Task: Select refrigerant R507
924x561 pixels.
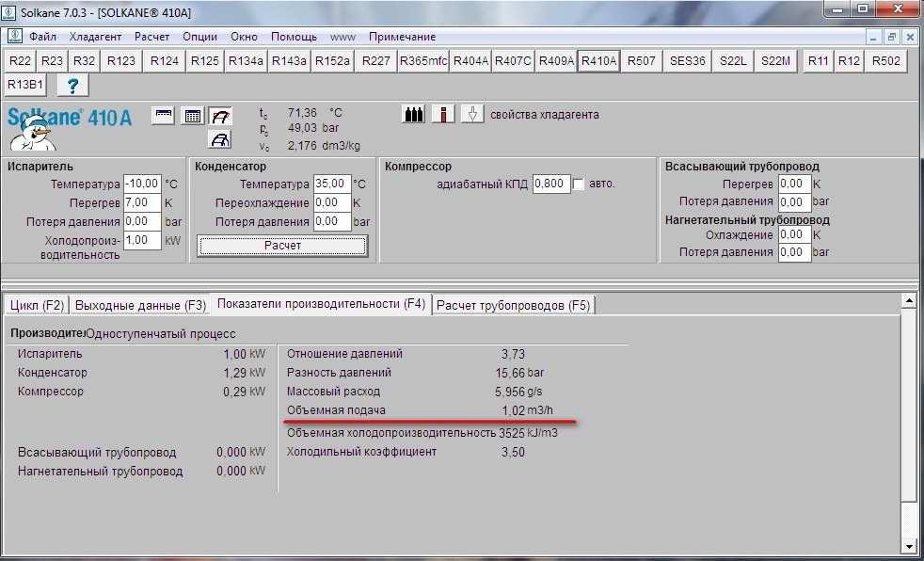Action: click(641, 60)
